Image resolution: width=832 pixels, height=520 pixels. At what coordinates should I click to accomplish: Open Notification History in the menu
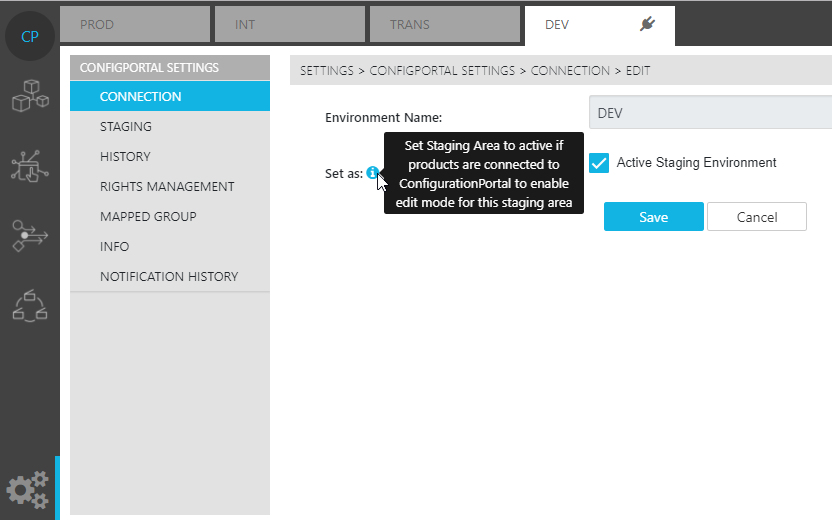click(169, 277)
